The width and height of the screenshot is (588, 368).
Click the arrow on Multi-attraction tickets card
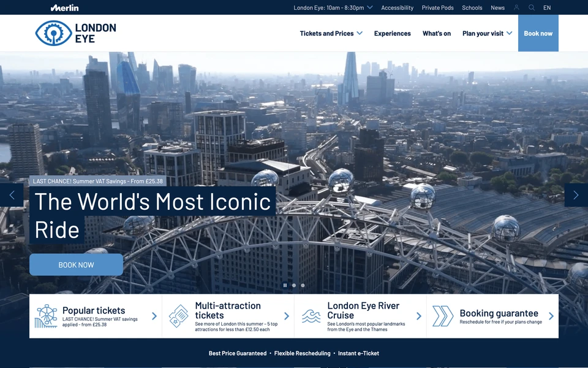coord(287,316)
